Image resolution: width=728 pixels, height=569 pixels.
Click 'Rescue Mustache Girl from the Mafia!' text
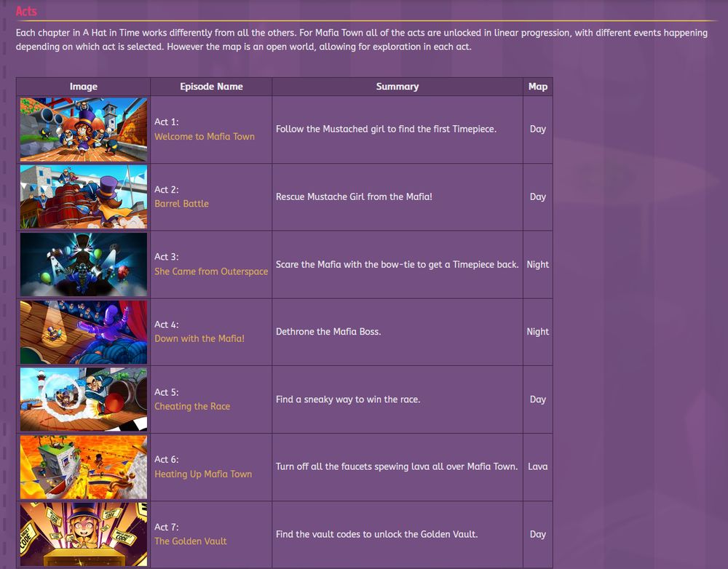354,196
